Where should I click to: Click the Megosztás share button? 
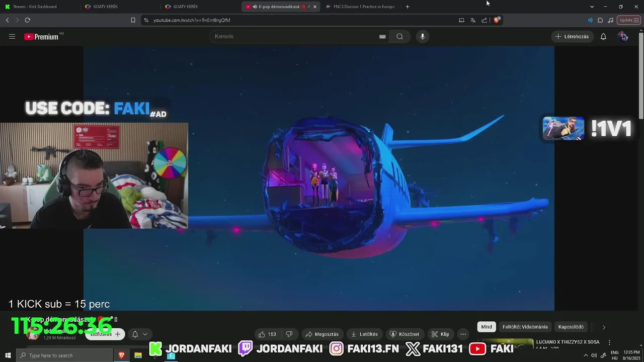(322, 334)
